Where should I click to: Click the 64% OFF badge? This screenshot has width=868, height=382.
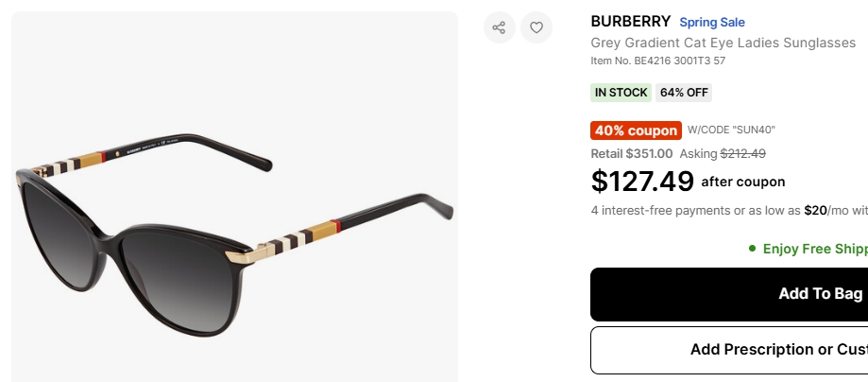(684, 93)
